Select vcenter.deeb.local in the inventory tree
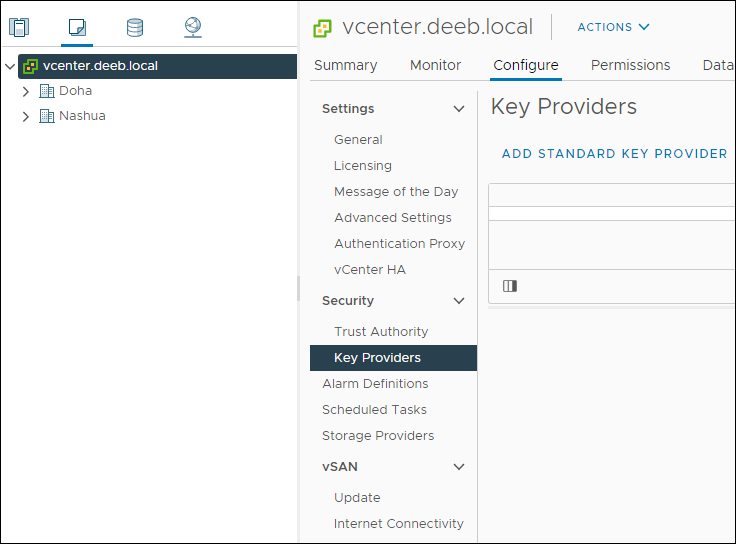Image resolution: width=736 pixels, height=544 pixels. (x=158, y=66)
